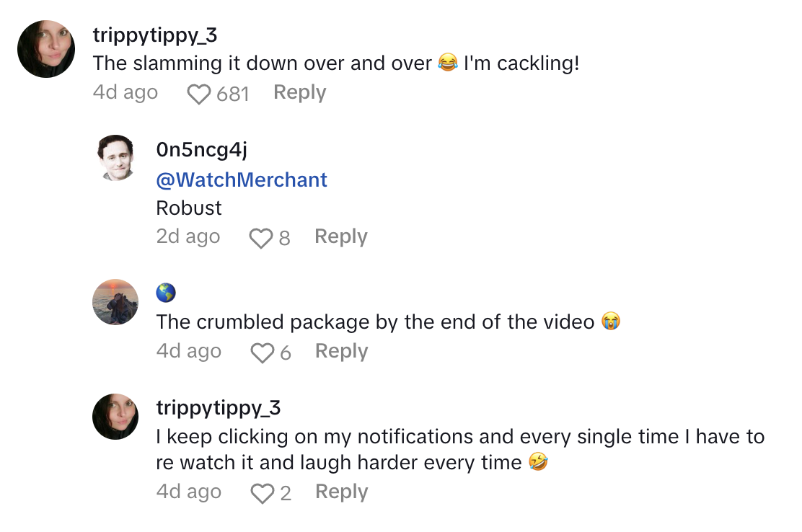The image size is (802, 532).
Task: Open the trippytippy_3 username on top comment
Action: point(155,35)
